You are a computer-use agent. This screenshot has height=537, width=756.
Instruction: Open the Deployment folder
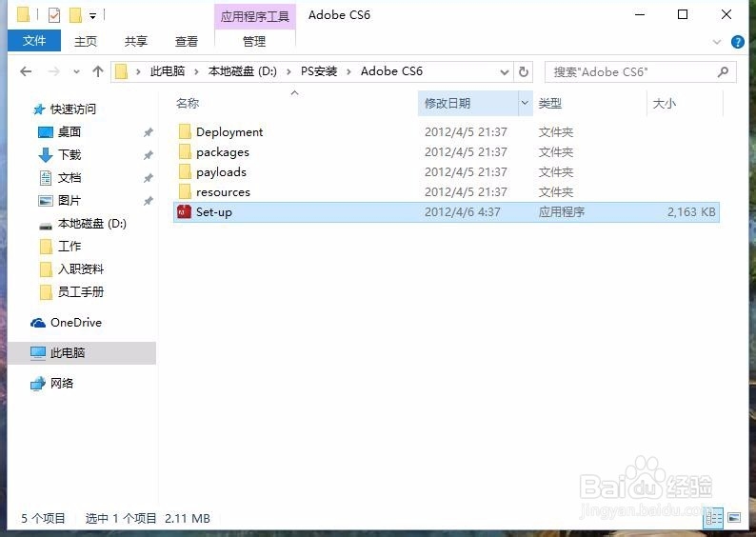[x=229, y=132]
